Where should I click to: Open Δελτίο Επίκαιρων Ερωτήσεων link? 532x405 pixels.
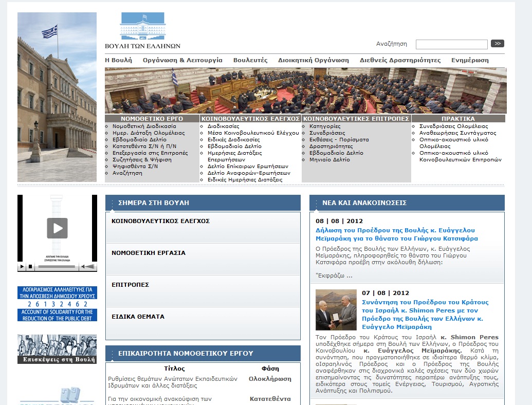point(248,166)
